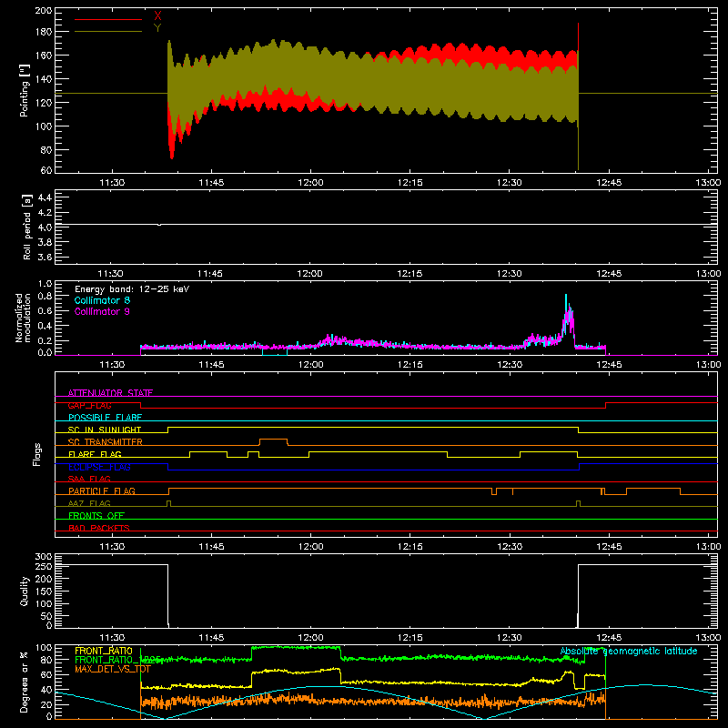
Task: Click the 120 tick on Pointing axis
Action: tap(44, 102)
